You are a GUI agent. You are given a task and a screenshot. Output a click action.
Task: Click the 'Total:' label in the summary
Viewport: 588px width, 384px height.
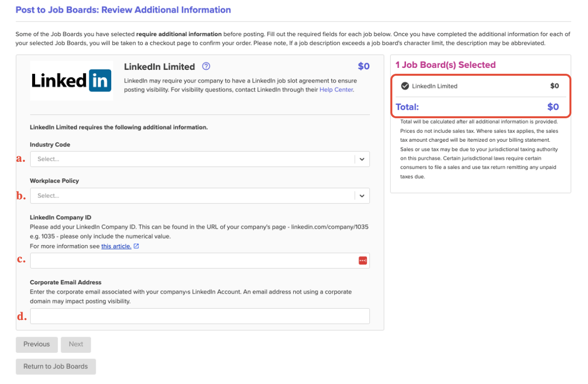coord(407,107)
